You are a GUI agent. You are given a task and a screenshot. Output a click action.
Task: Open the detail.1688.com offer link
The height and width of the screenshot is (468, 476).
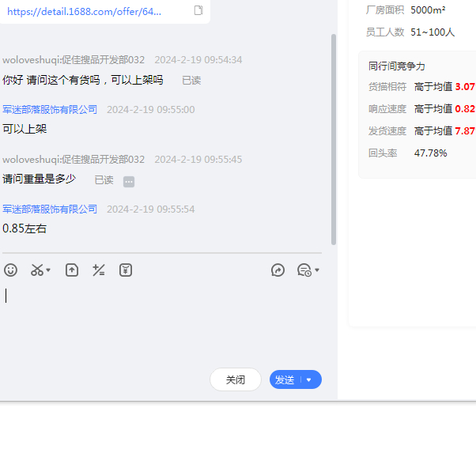coord(85,11)
